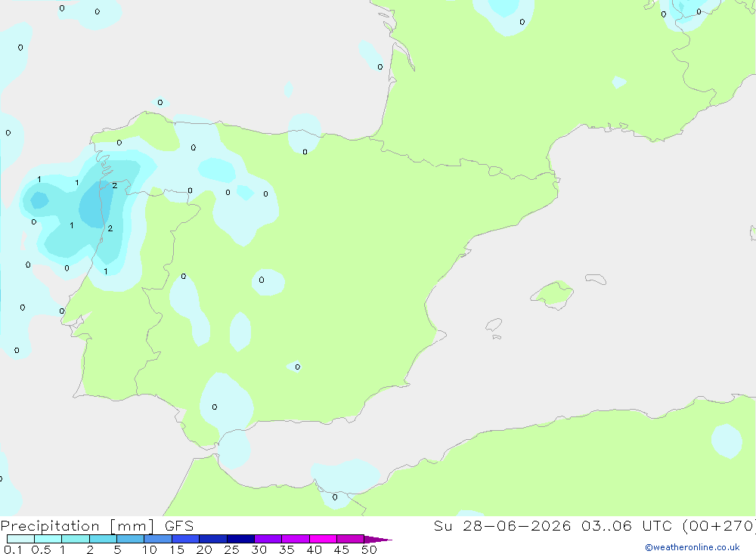Image resolution: width=756 pixels, height=554 pixels.
Task: Select swatch between 45 and 50
Action: pos(351,539)
